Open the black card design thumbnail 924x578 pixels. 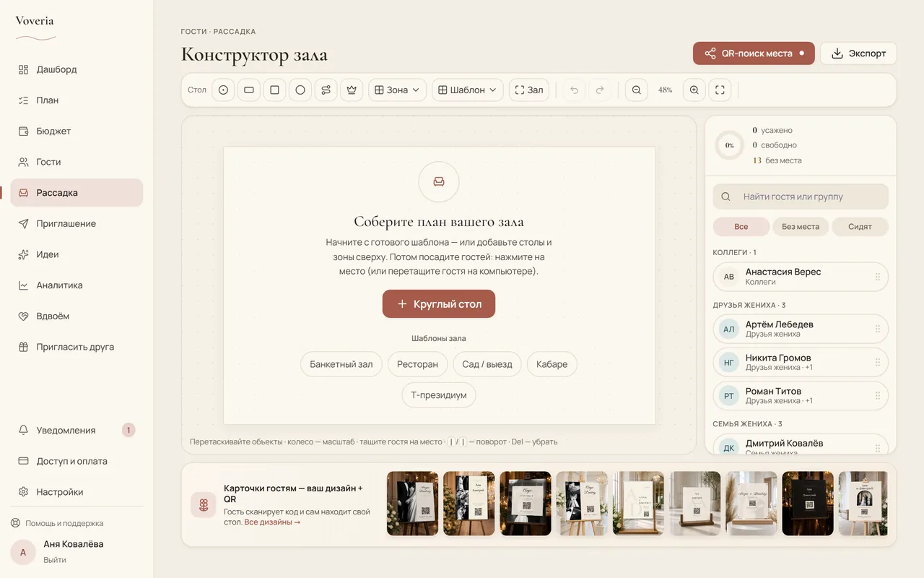click(x=808, y=504)
